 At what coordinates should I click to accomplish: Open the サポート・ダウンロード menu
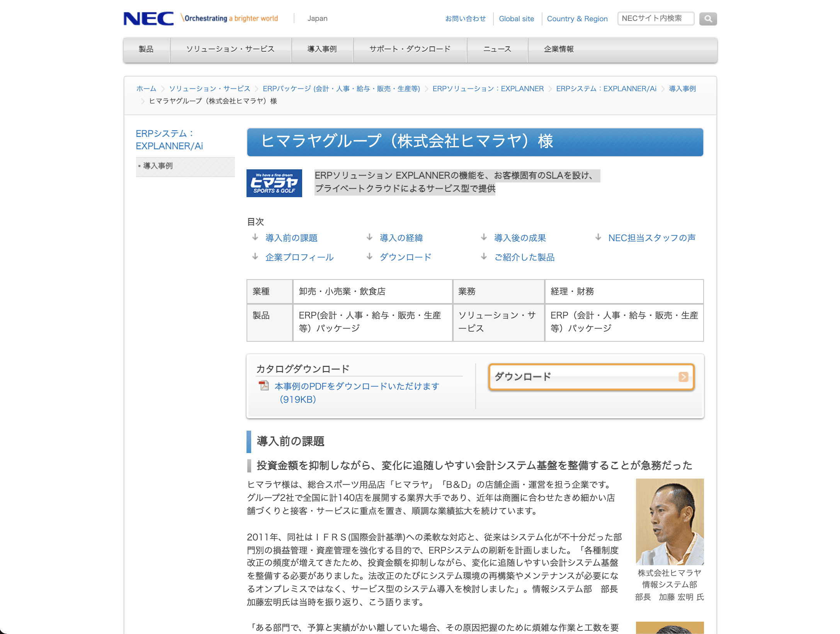(x=410, y=49)
